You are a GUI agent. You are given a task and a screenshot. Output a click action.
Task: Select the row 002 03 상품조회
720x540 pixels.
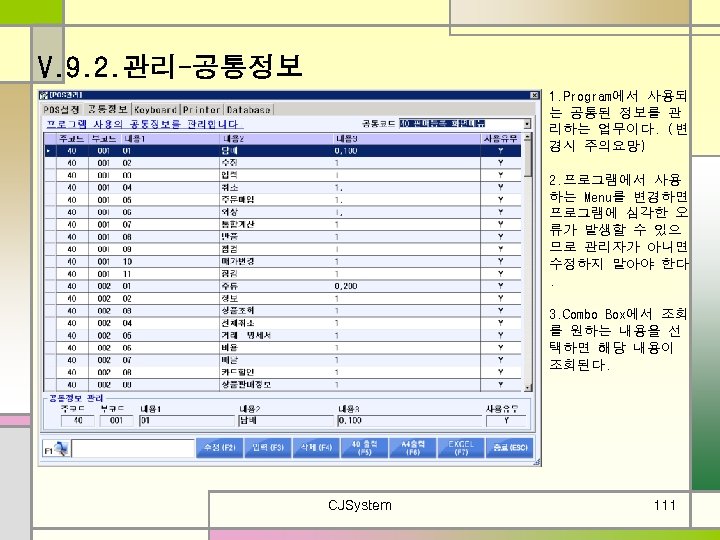[x=283, y=311]
